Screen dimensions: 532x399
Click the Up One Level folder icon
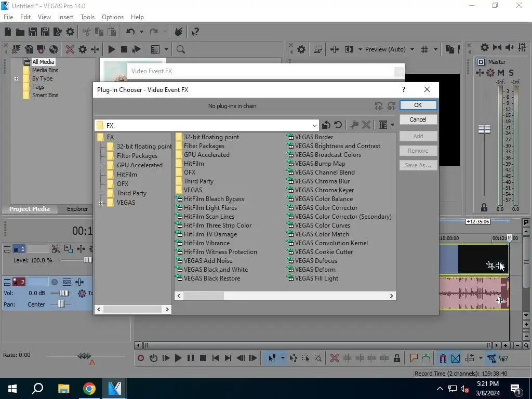[x=326, y=125]
